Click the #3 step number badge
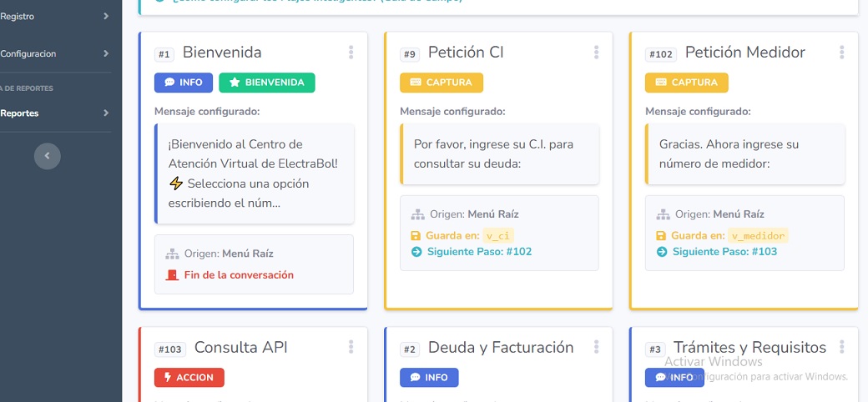This screenshot has height=402, width=868. coord(655,349)
